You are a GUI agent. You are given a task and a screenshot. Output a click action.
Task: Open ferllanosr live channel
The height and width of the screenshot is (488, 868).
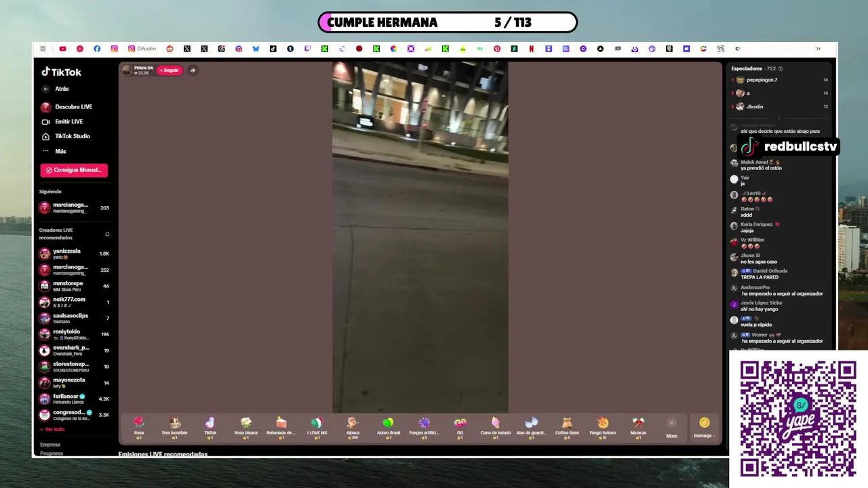[75, 399]
